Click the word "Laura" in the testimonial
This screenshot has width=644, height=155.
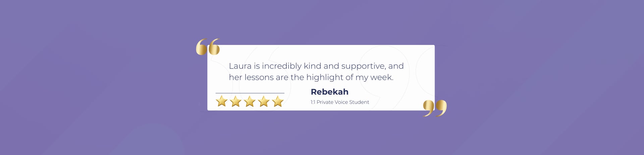point(240,66)
